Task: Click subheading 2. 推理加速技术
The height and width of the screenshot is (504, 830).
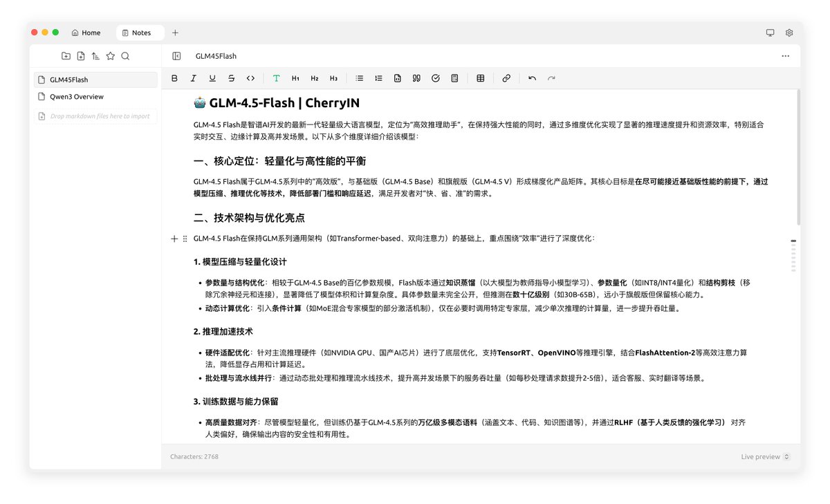Action: pos(223,332)
